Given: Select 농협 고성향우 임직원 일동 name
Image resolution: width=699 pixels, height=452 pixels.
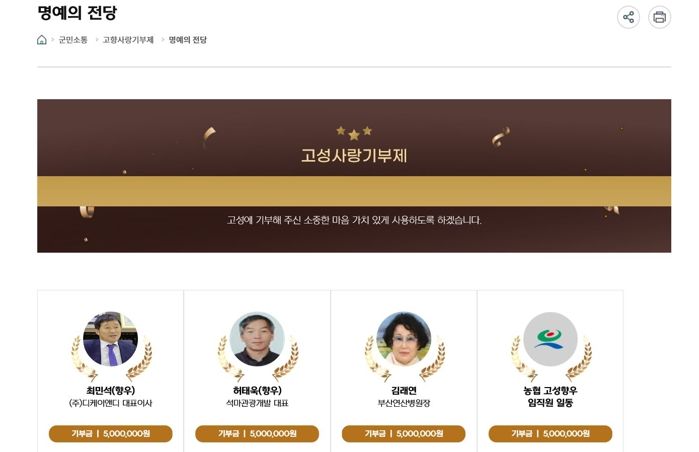Looking at the screenshot, I should (551, 397).
